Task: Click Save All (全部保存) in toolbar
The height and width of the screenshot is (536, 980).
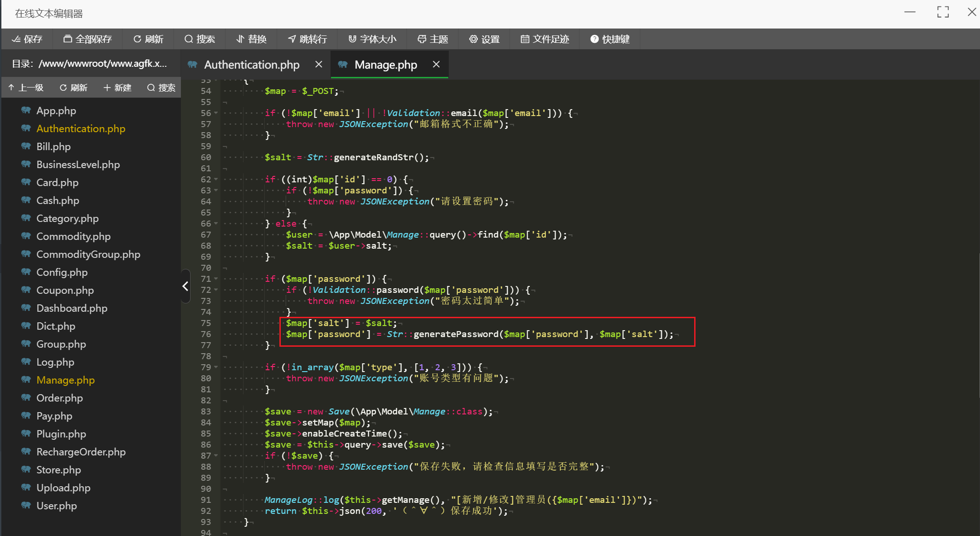Action: tap(87, 39)
